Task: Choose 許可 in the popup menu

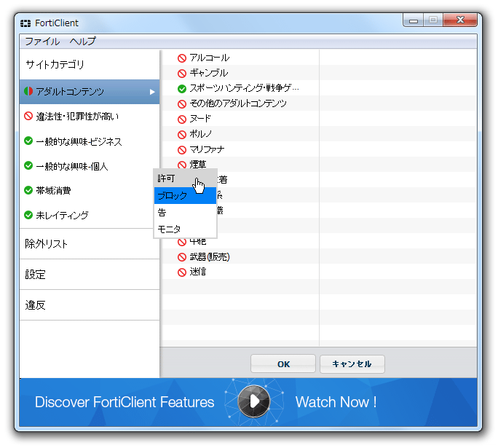Action: pos(185,178)
